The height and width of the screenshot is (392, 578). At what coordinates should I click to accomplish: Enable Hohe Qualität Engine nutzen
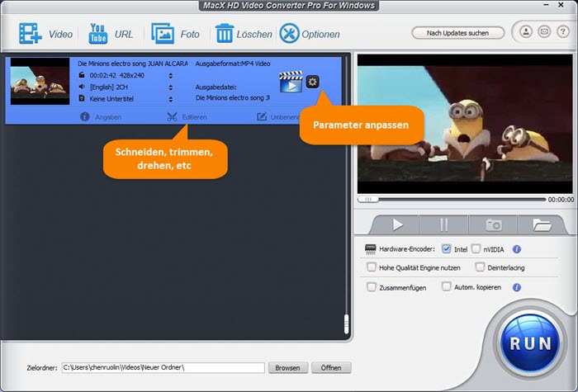coord(372,267)
